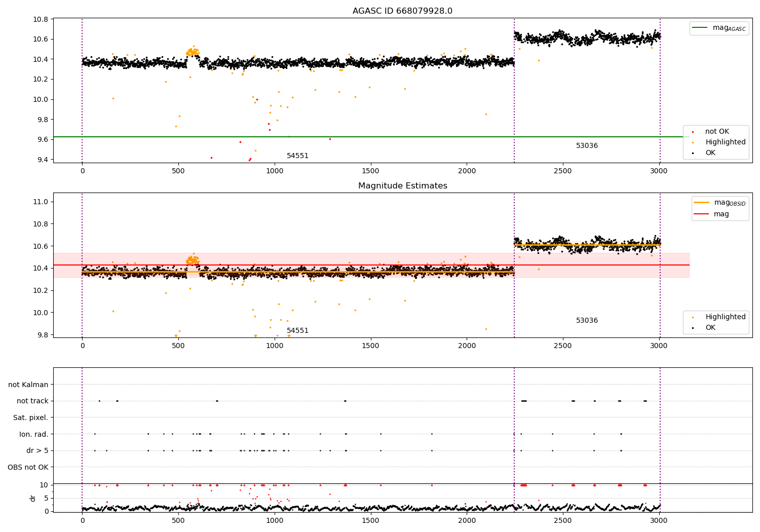Click the '53036' obsid label in top plot
760x532 pixels.
(x=587, y=146)
